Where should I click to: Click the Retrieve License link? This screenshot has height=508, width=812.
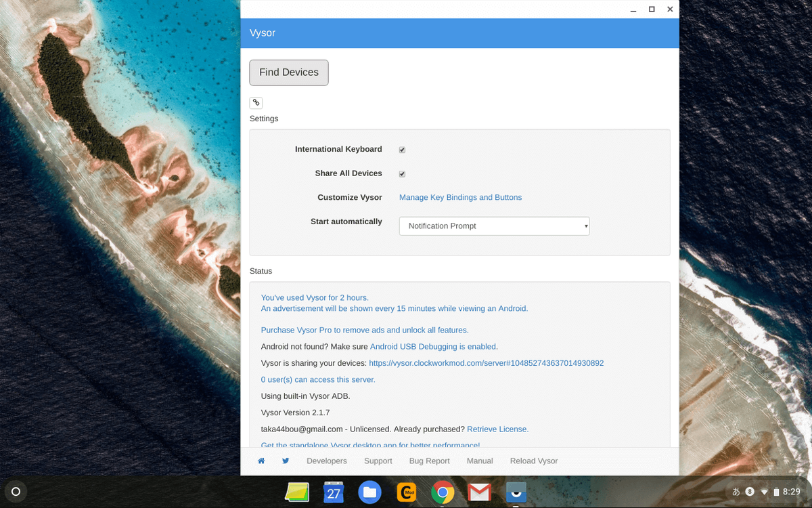(498, 429)
